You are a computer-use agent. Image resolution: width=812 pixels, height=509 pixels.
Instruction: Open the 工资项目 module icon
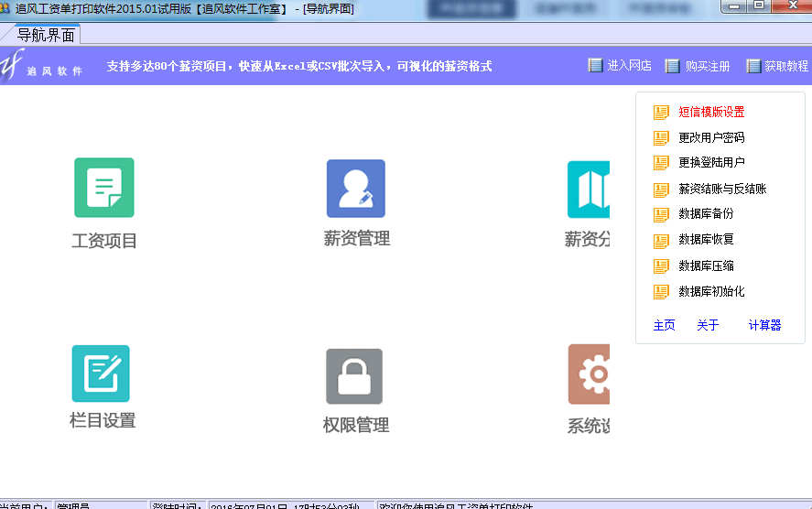point(104,188)
